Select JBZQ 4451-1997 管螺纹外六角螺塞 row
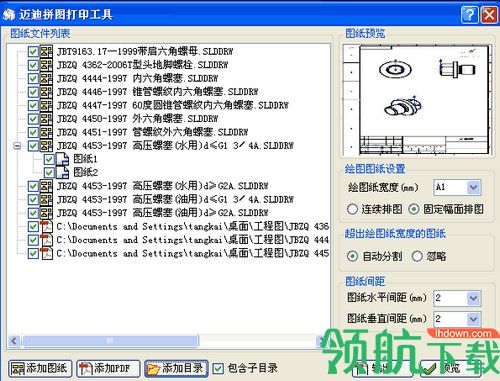 point(152,132)
